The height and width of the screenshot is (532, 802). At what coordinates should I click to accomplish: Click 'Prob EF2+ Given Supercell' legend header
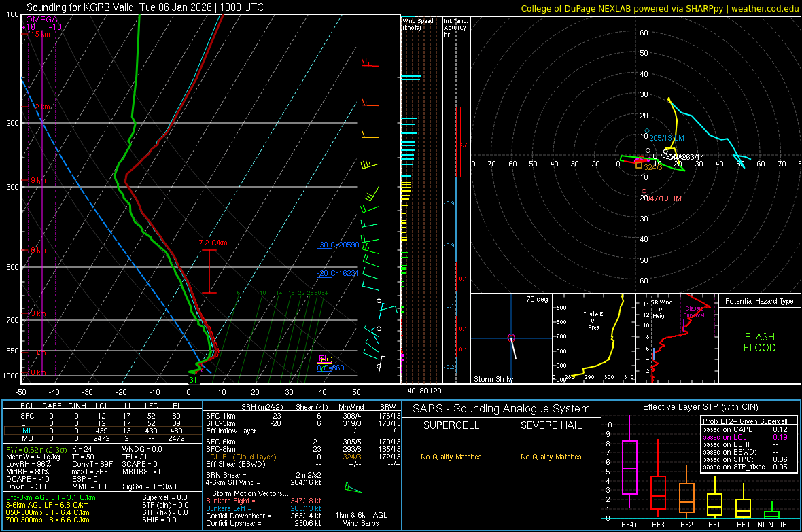point(745,421)
